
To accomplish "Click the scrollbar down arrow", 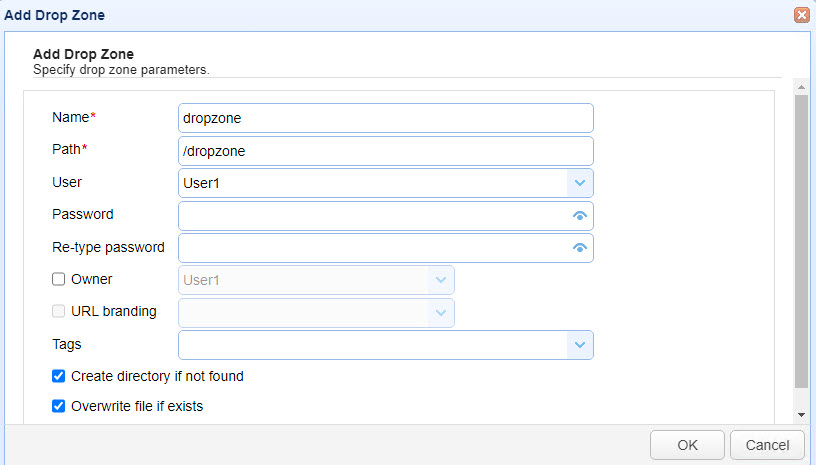I will [x=801, y=415].
